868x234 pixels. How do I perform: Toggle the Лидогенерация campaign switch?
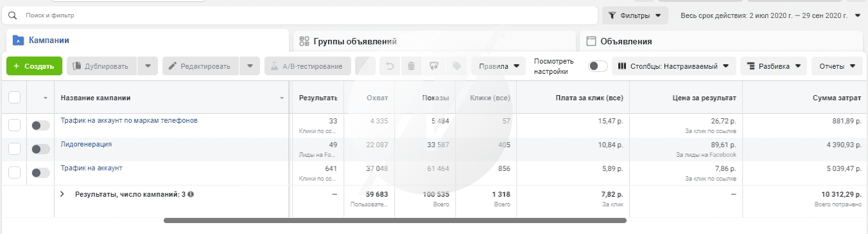(40, 149)
